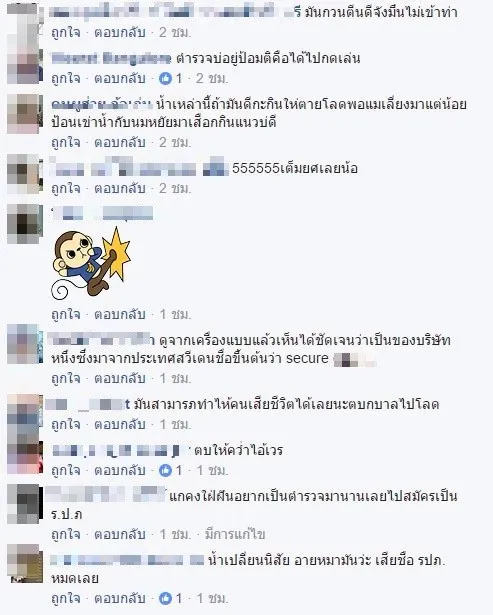
Task: Open avatar next to secure comment
Action: pyautogui.click(x=25, y=344)
